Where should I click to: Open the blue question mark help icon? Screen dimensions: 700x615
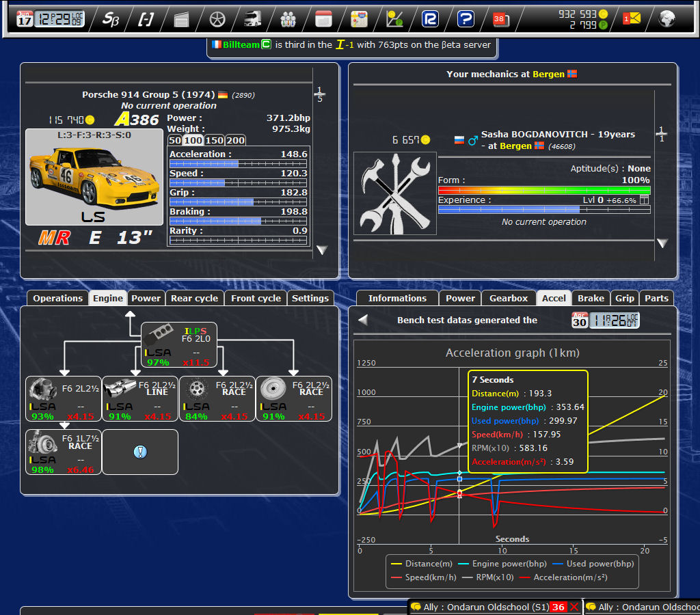[466, 19]
